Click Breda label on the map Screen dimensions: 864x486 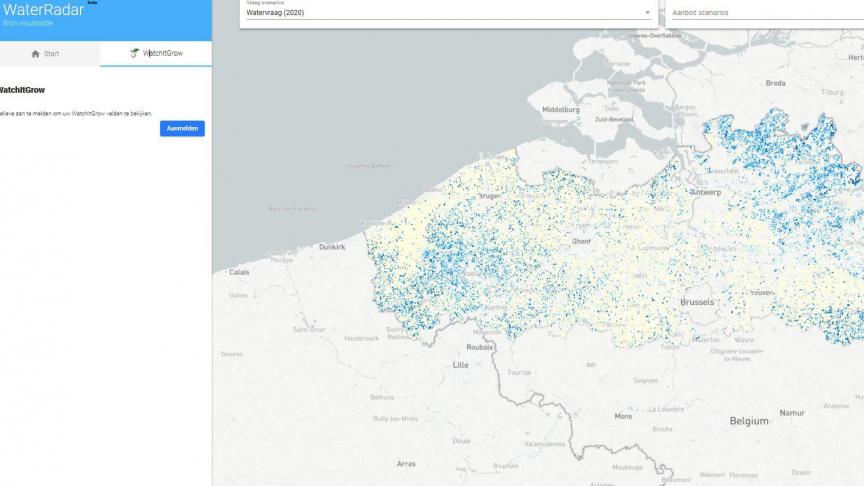(775, 83)
